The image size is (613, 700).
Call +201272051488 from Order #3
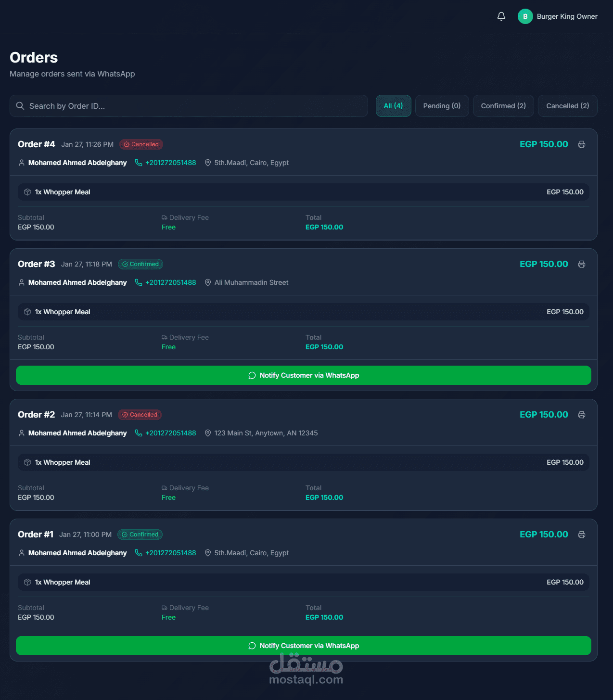coord(171,282)
